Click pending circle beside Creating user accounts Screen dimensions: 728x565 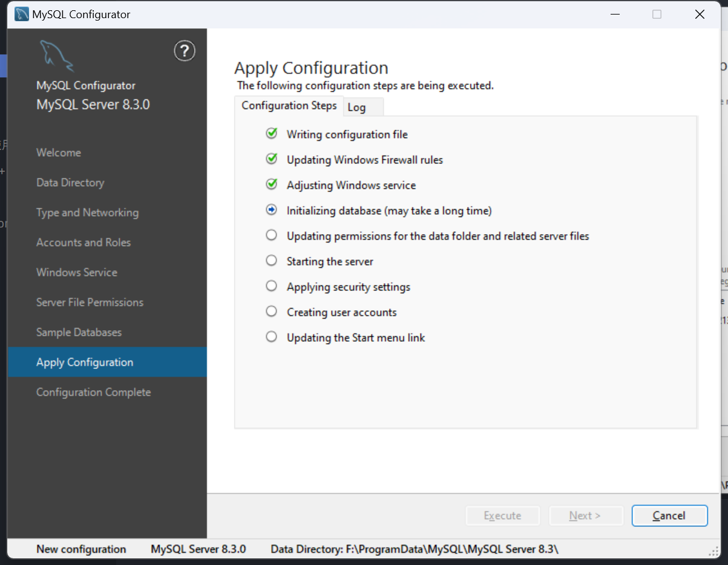(x=272, y=311)
